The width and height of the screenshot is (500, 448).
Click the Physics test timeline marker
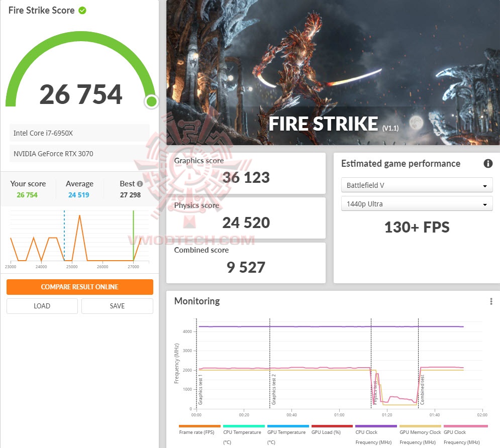coord(371,363)
